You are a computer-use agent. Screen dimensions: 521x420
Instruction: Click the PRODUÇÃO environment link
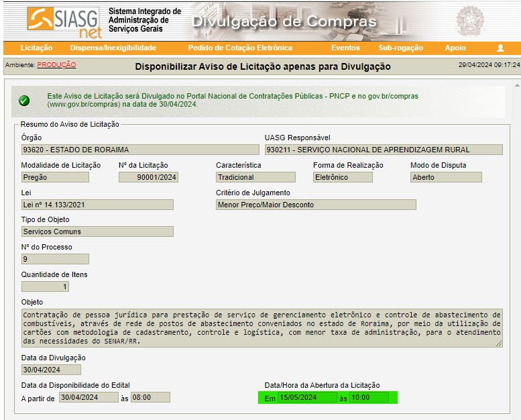[56, 65]
